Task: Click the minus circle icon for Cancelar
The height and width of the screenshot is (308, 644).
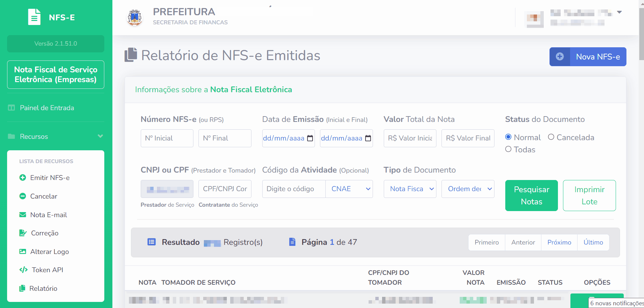Action: click(23, 196)
